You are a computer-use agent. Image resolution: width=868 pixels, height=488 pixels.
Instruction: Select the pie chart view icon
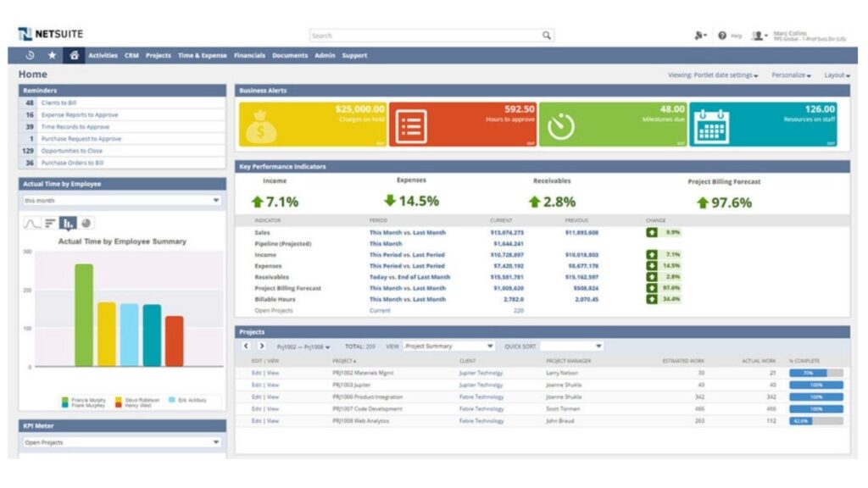pyautogui.click(x=86, y=223)
